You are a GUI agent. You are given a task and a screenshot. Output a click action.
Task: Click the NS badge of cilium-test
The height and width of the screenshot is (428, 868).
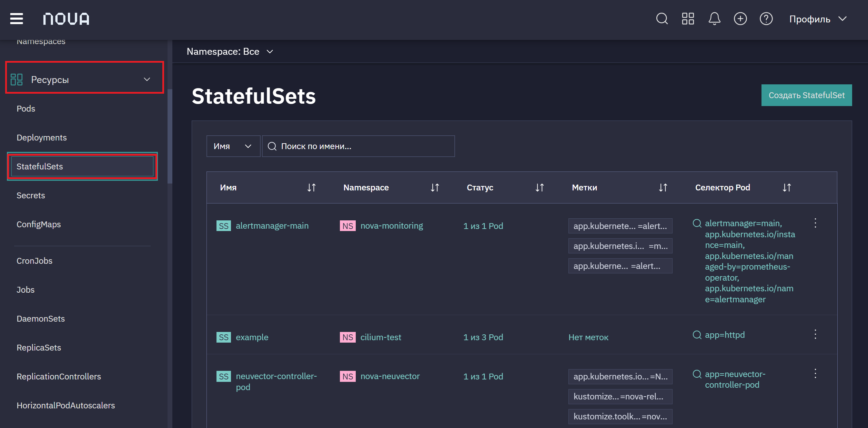tap(347, 337)
